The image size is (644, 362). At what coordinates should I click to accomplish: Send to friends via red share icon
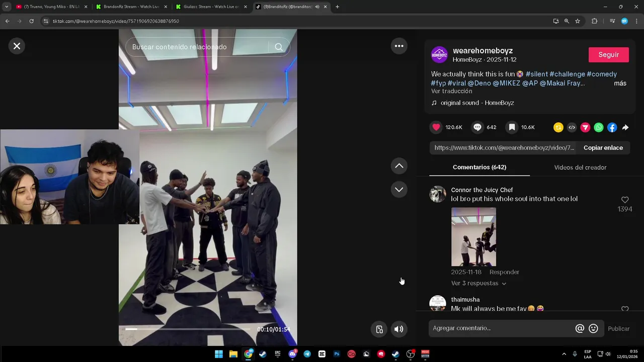click(x=585, y=128)
